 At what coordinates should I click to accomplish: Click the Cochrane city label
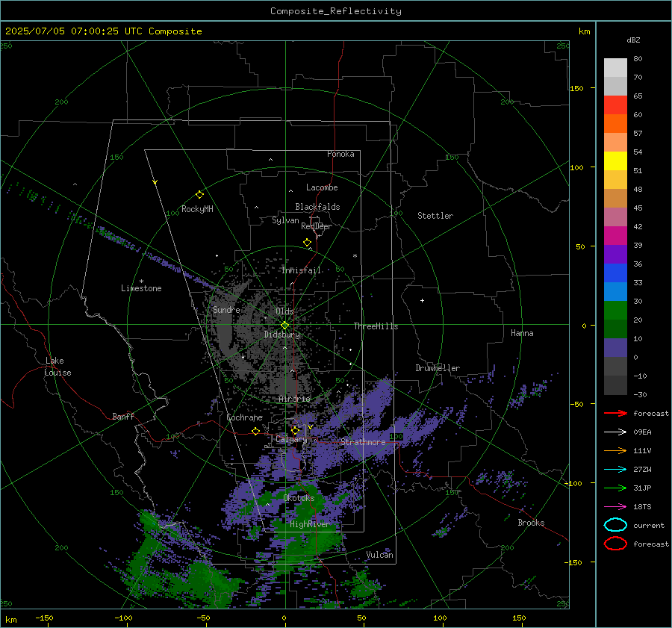(244, 417)
